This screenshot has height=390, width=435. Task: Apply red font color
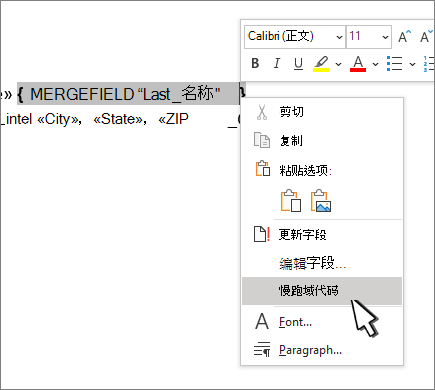358,63
